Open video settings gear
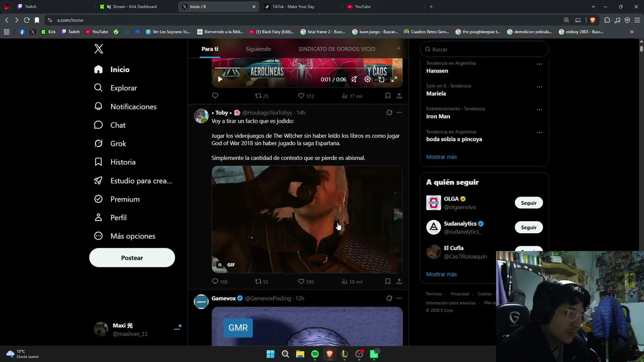644x362 pixels. pyautogui.click(x=368, y=79)
